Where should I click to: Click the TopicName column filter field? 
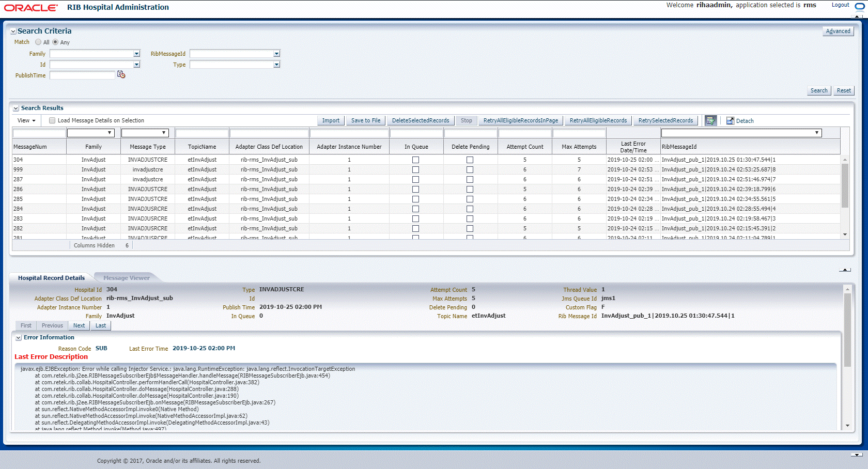pos(202,133)
